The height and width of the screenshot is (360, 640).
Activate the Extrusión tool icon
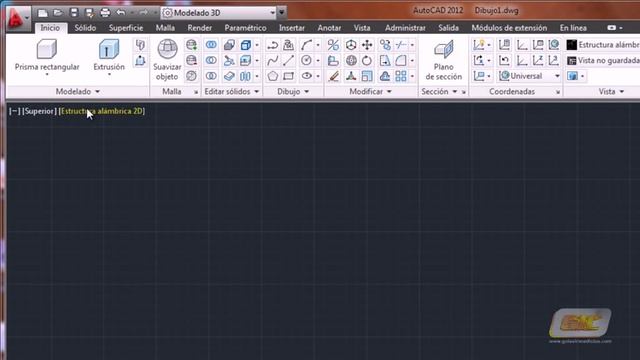(109, 49)
